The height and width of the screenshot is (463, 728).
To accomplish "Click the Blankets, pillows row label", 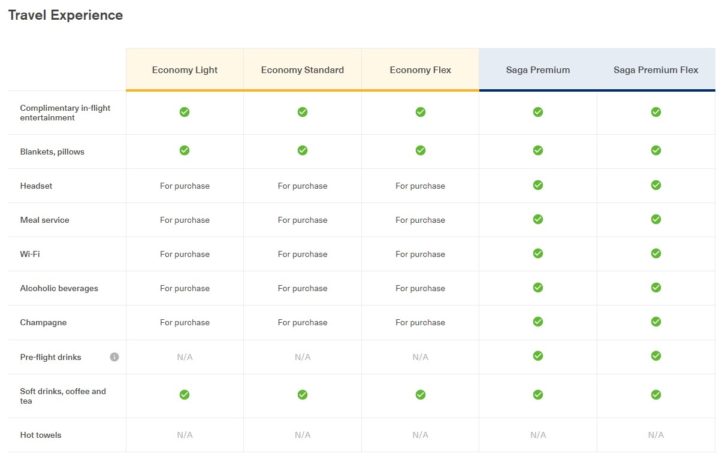I will coord(52,152).
